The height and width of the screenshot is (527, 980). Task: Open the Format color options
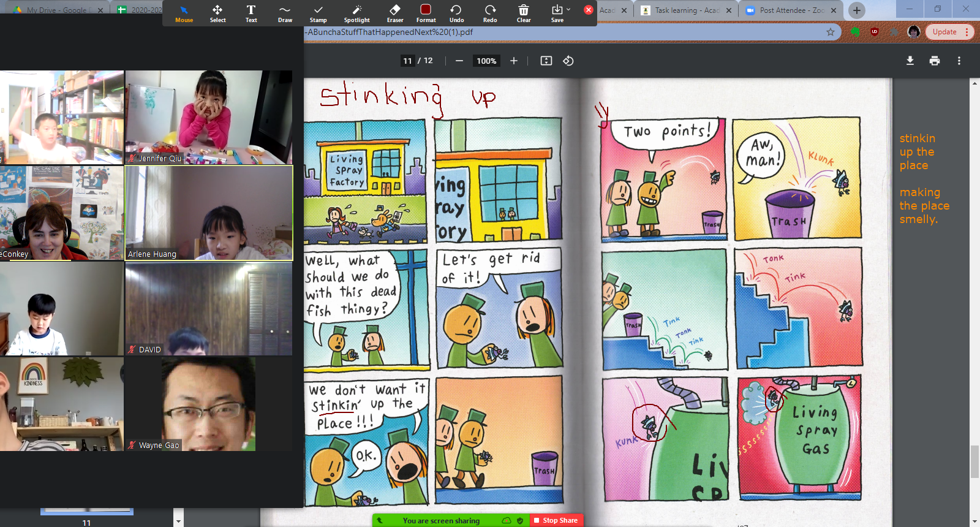tap(426, 13)
